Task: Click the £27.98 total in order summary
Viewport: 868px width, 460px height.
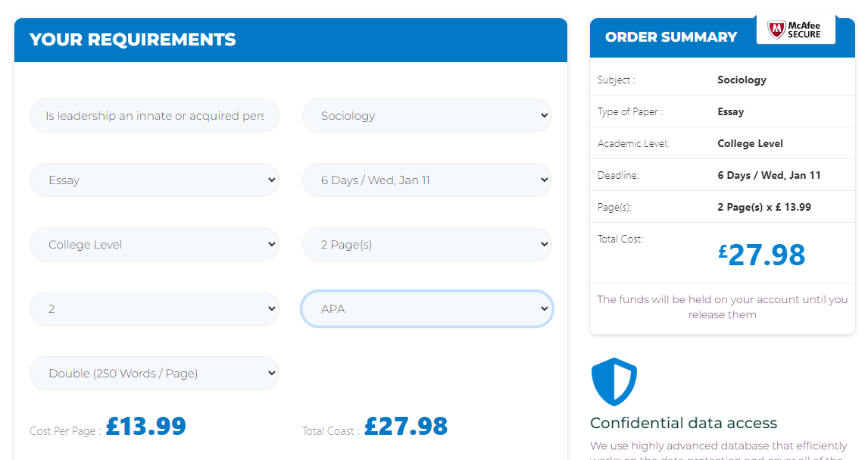Action: (x=762, y=255)
